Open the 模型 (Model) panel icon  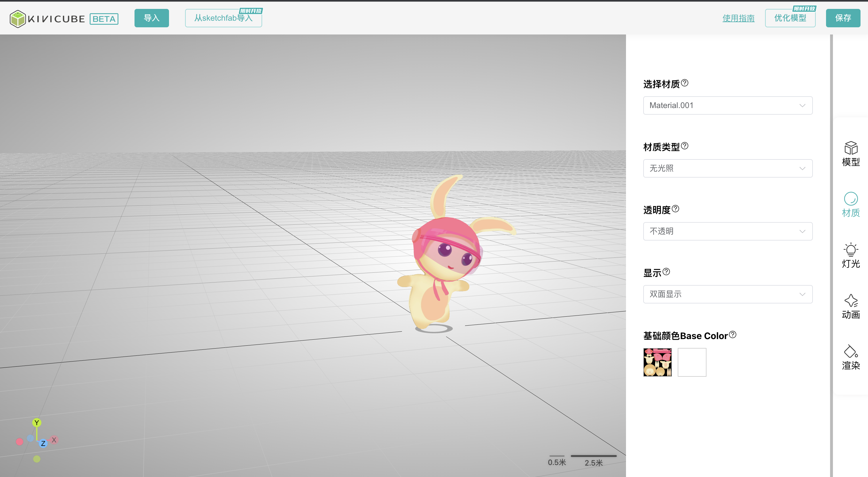coord(850,154)
